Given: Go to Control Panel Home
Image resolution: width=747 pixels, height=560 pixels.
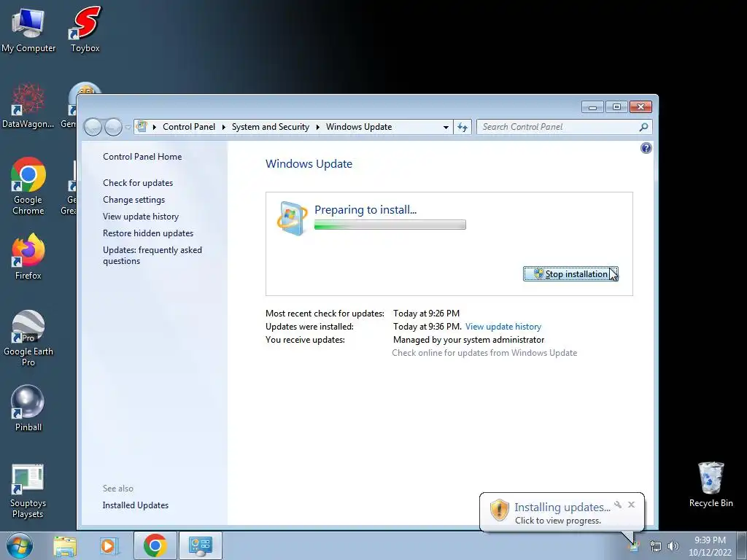Looking at the screenshot, I should coord(142,157).
